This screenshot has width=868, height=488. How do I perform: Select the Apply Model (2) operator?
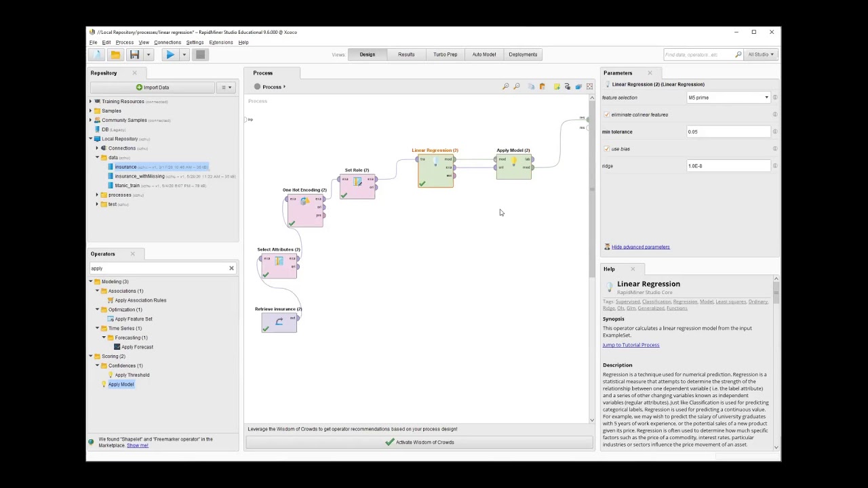pyautogui.click(x=513, y=167)
